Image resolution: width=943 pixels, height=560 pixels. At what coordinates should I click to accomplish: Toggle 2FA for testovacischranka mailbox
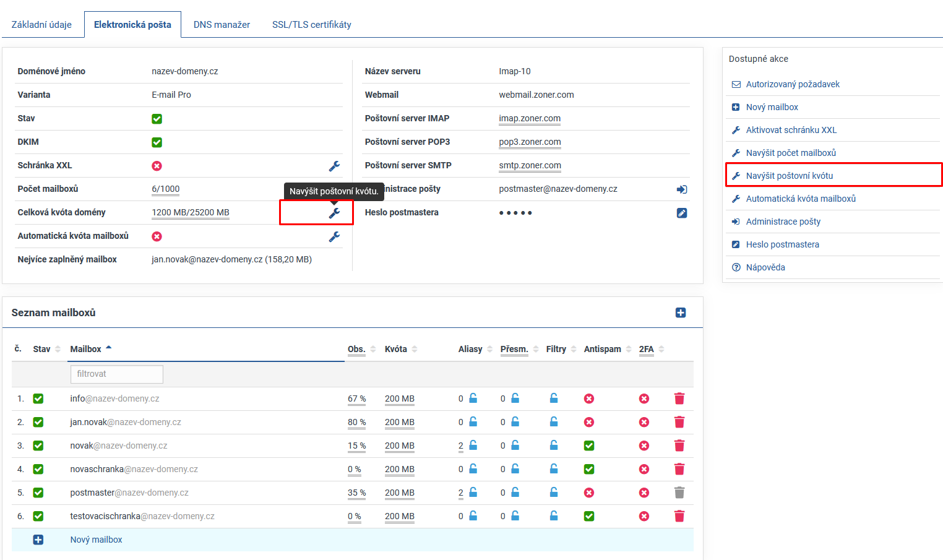coord(644,516)
